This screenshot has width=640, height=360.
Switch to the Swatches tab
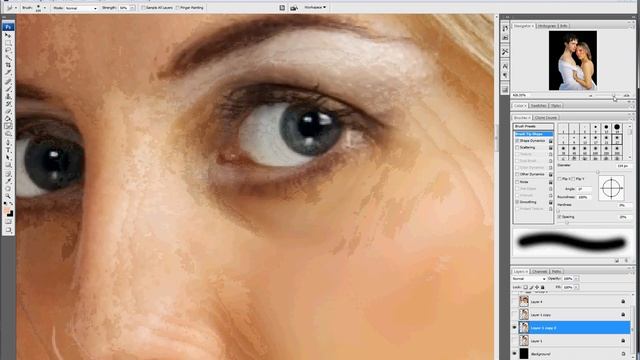[x=538, y=106]
